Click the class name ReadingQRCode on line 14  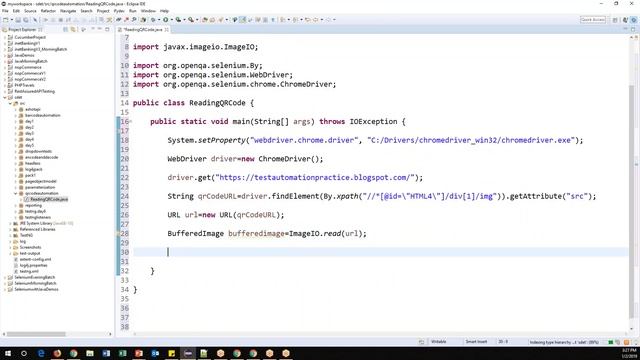coord(217,103)
